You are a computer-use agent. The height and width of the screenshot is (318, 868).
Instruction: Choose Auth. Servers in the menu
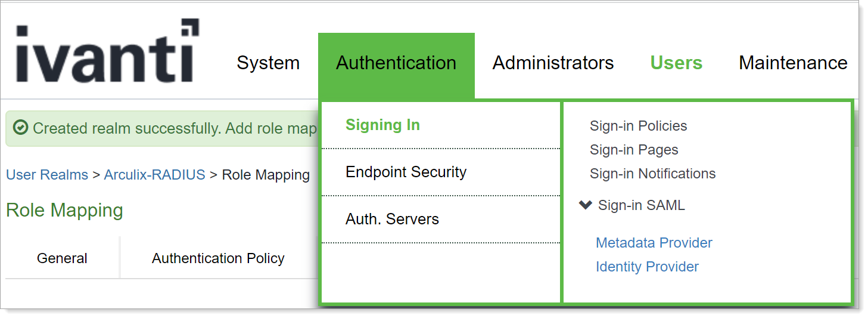pyautogui.click(x=392, y=220)
